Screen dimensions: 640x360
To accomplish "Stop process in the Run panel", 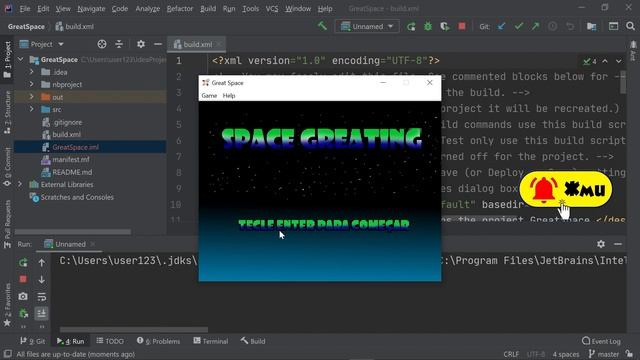I will (23, 279).
